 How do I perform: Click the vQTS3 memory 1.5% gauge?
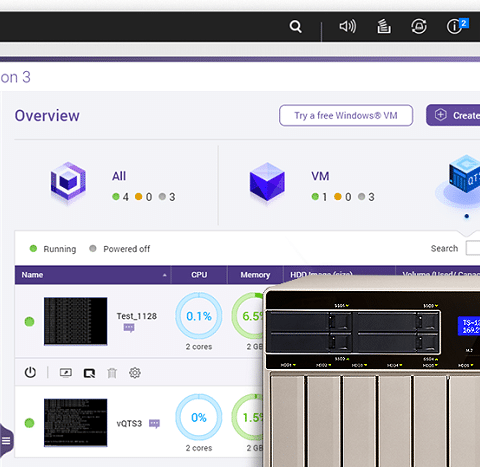[x=248, y=417]
